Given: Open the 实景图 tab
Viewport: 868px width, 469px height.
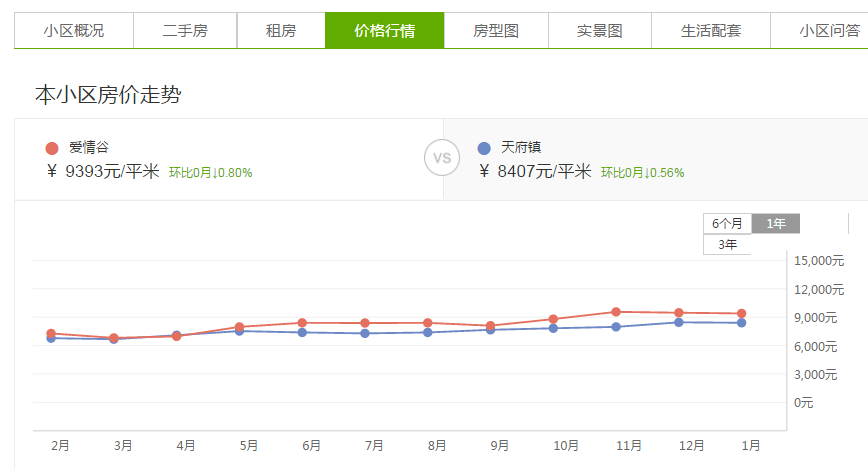Looking at the screenshot, I should (x=600, y=31).
